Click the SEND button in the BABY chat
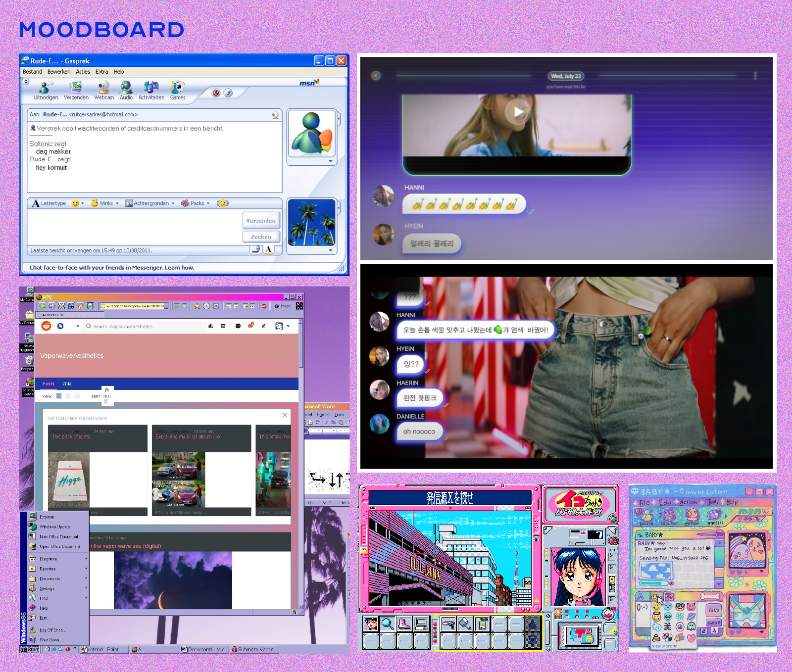 click(x=713, y=610)
